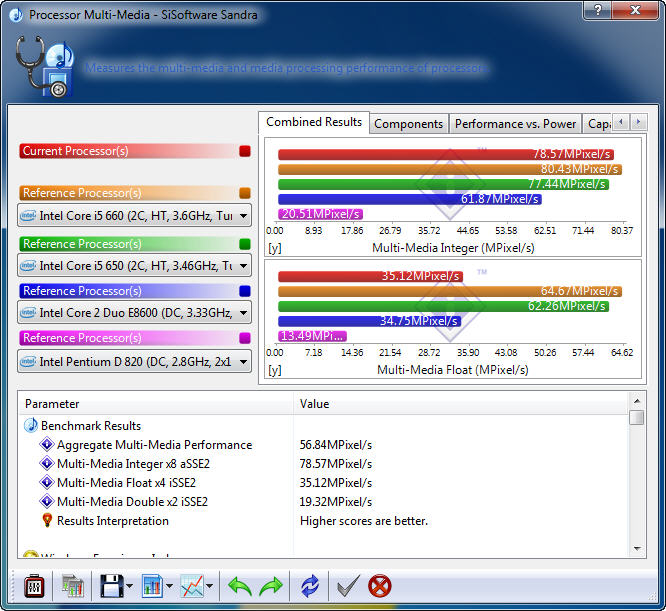The image size is (666, 611).
Task: Click the Benchmark Results music note icon
Action: click(31, 425)
